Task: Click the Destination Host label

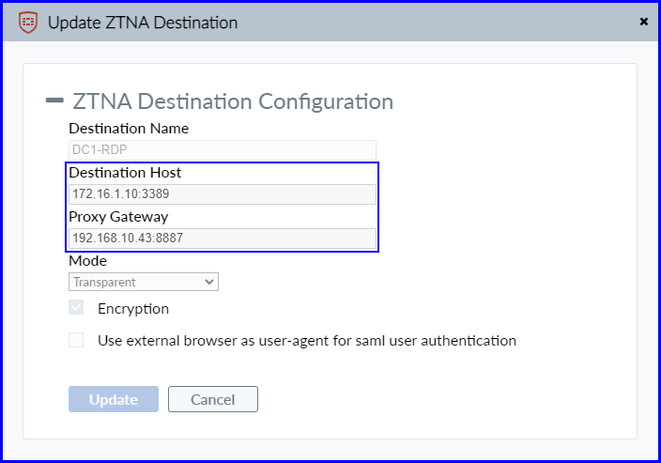Action: [x=125, y=172]
